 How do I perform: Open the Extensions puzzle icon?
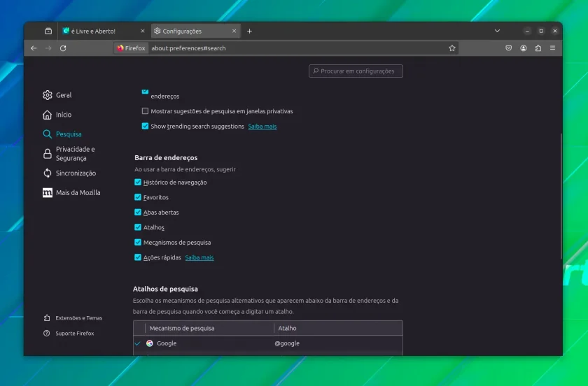tap(538, 48)
